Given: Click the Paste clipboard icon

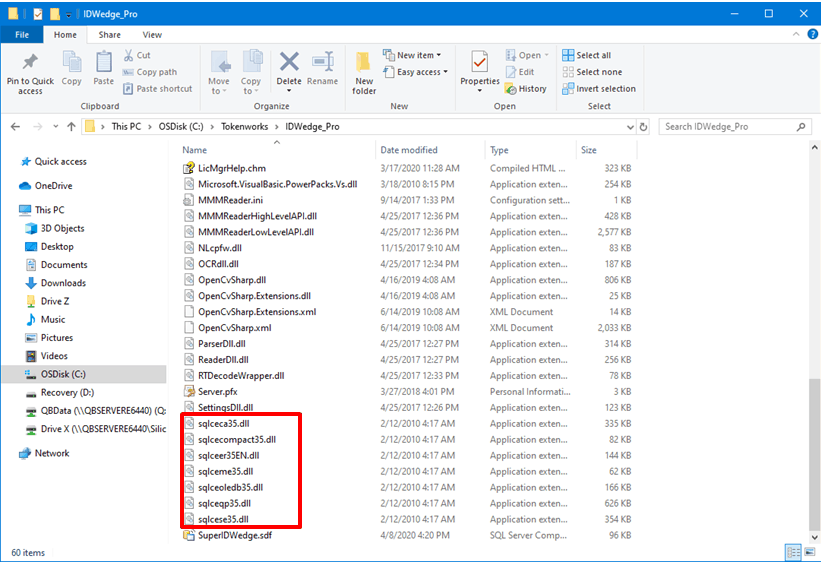Looking at the screenshot, I should tap(104, 62).
